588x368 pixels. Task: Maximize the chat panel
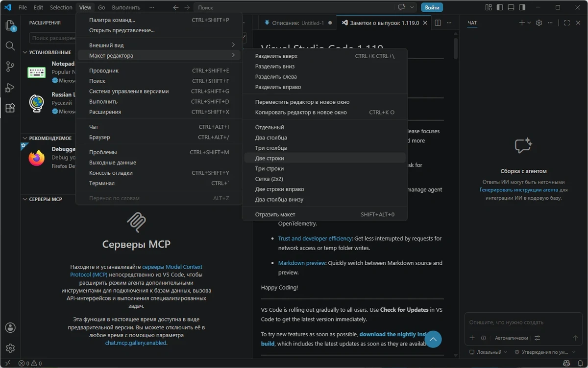coord(567,23)
